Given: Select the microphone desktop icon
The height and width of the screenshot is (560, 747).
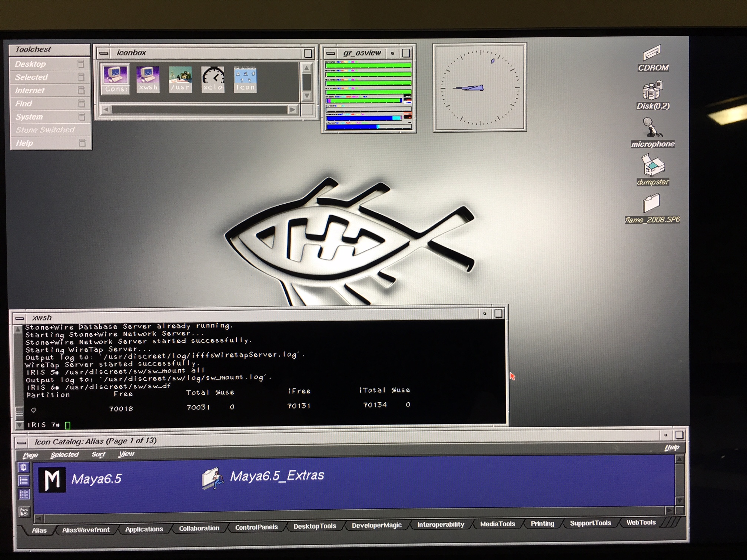Looking at the screenshot, I should [653, 133].
